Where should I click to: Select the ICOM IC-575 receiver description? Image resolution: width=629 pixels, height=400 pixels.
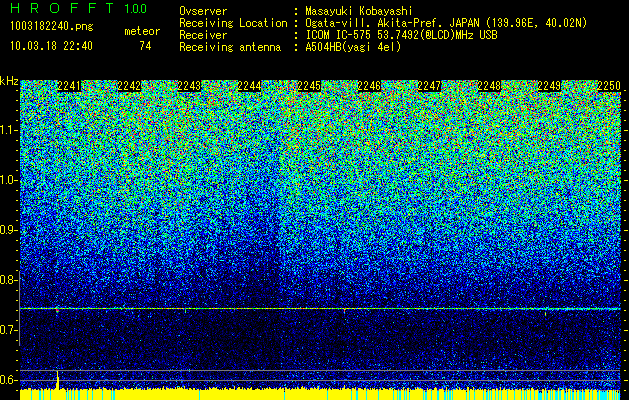tap(401, 35)
